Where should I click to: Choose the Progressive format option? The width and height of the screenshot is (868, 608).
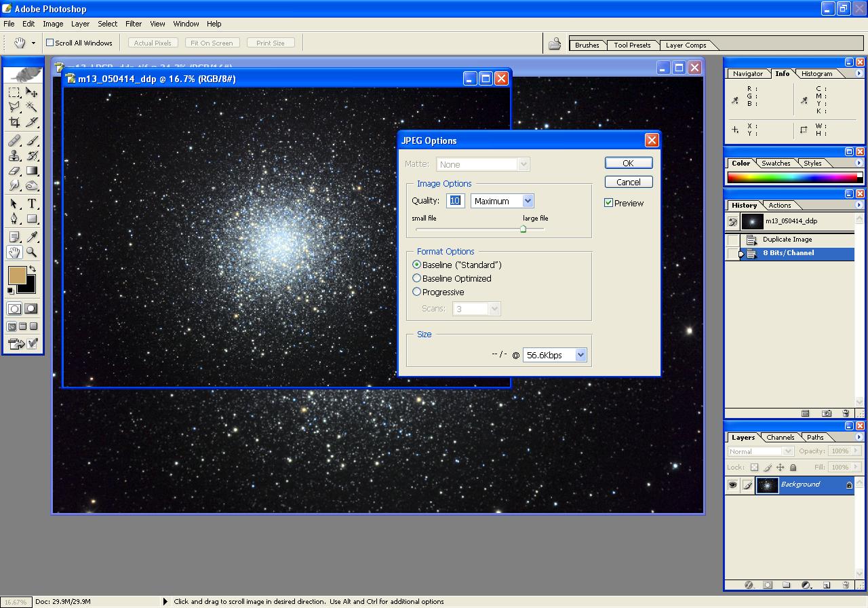(417, 292)
